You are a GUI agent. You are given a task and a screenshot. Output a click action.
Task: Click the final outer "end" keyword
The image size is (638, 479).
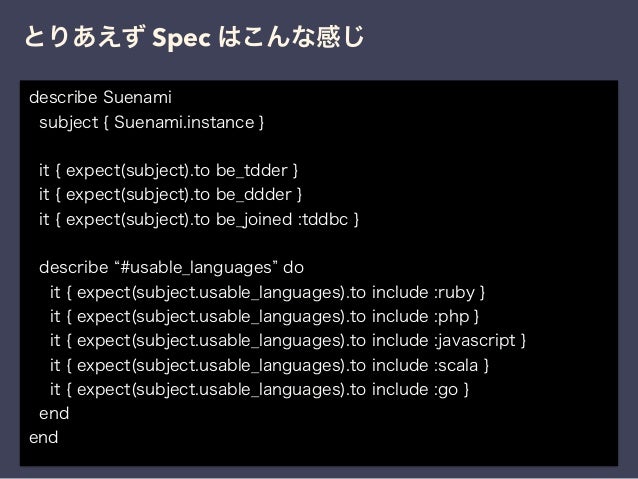tap(44, 437)
